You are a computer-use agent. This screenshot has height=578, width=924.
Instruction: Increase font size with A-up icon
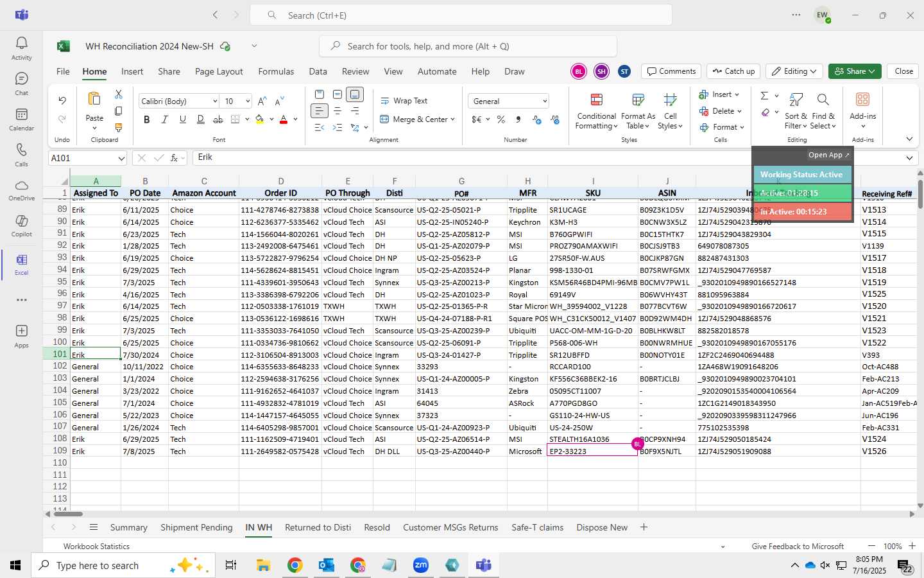(x=262, y=101)
